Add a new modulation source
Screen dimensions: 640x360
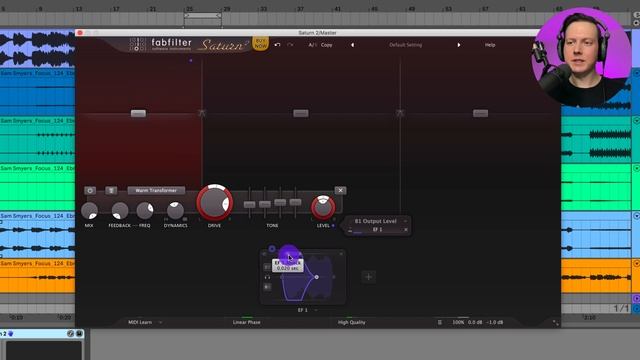click(369, 277)
